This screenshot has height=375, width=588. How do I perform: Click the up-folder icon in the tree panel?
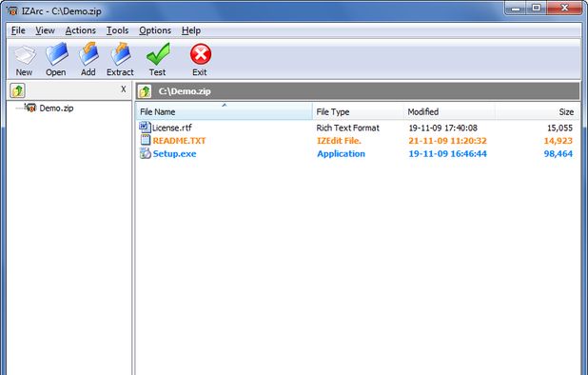[x=17, y=90]
